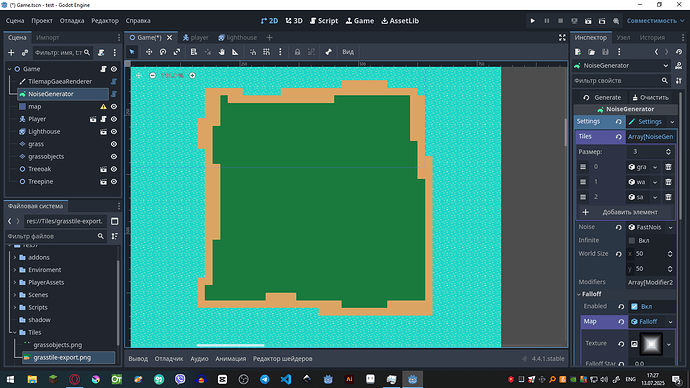Viewport: 690px width, 388px height.
Task: Open the script attached to NoiseGenerator node
Action: (114, 94)
